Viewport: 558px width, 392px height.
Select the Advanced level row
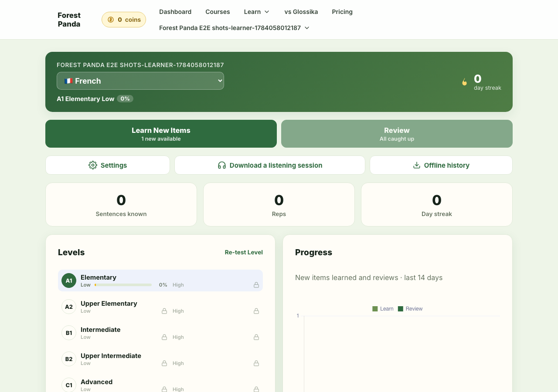pyautogui.click(x=160, y=383)
